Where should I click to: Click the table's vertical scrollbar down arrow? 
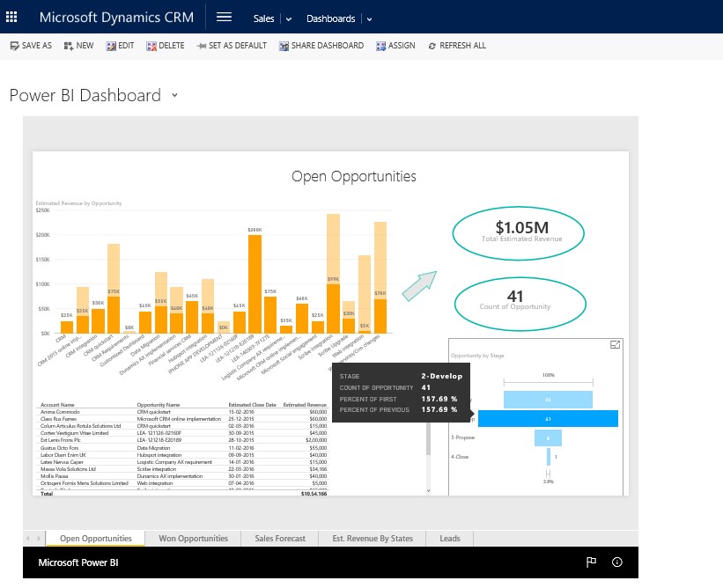click(428, 489)
